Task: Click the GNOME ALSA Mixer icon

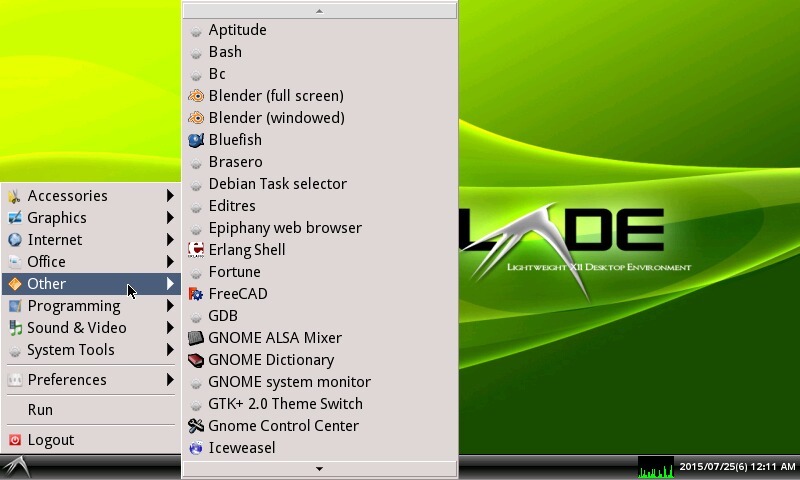Action: click(x=196, y=338)
